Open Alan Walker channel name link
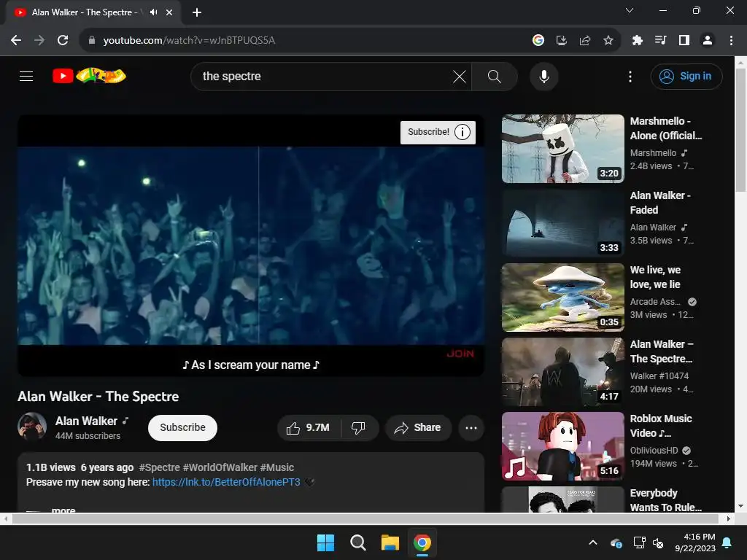This screenshot has height=560, width=747. [x=86, y=421]
